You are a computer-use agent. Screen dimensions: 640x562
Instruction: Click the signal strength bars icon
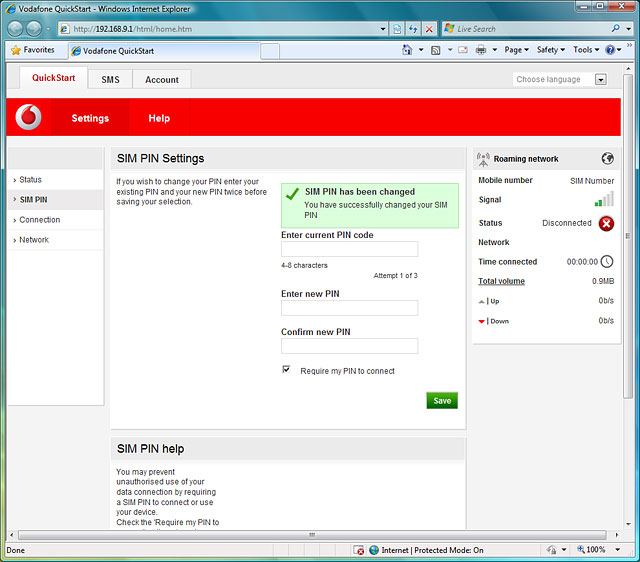pyautogui.click(x=604, y=200)
